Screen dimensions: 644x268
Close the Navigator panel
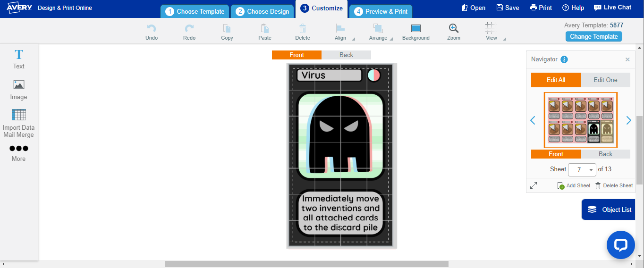pyautogui.click(x=627, y=59)
